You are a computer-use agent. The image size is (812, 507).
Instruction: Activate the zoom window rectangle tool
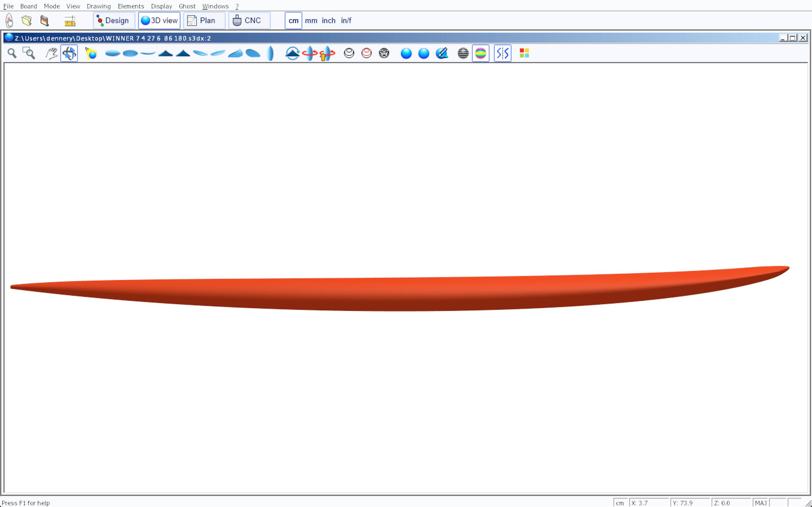pos(29,53)
